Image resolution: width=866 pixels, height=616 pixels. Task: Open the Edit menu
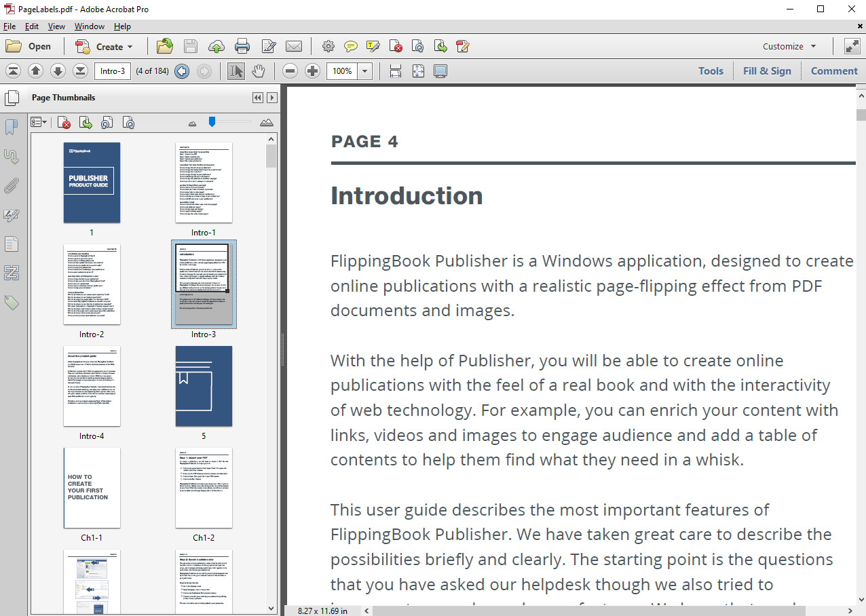tap(32, 26)
